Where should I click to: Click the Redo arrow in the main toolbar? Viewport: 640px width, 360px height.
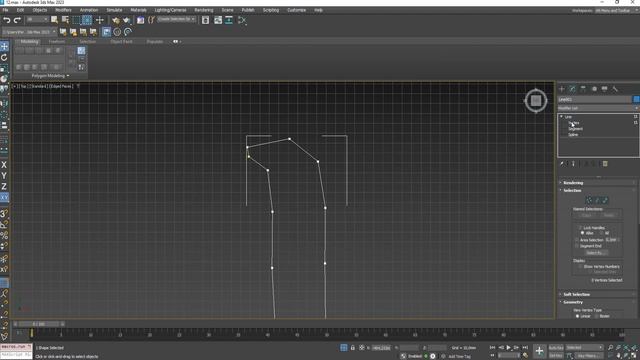[x=17, y=20]
